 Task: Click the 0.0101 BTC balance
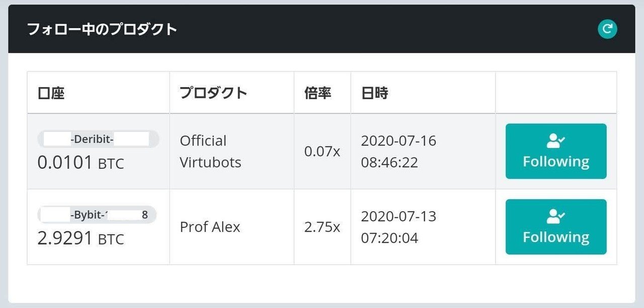pyautogui.click(x=80, y=163)
